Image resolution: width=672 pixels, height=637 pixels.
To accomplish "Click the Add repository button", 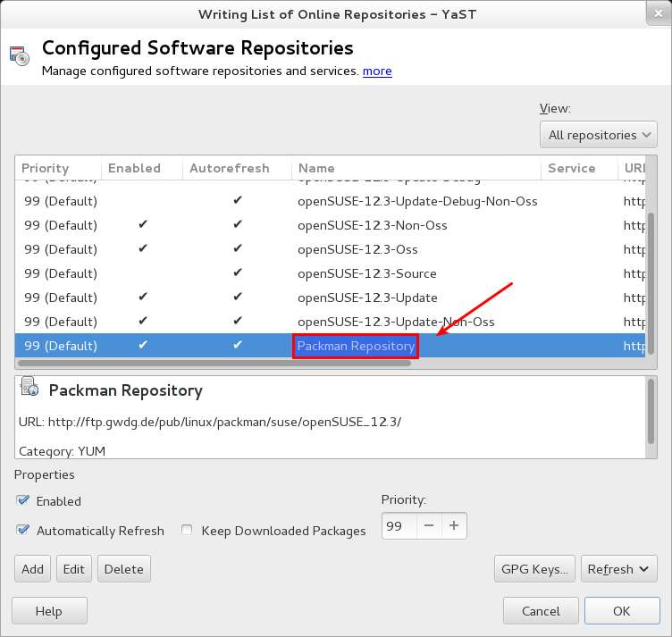I will (x=32, y=569).
